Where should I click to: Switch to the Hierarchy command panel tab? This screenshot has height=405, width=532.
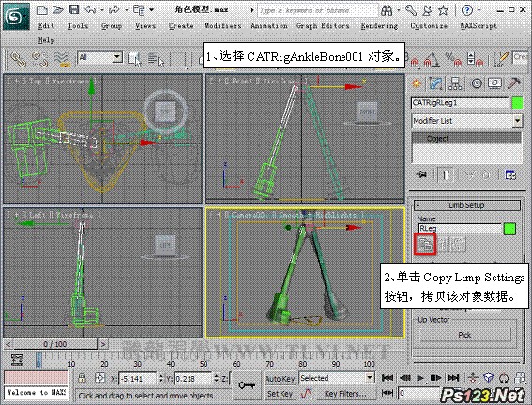tap(455, 83)
